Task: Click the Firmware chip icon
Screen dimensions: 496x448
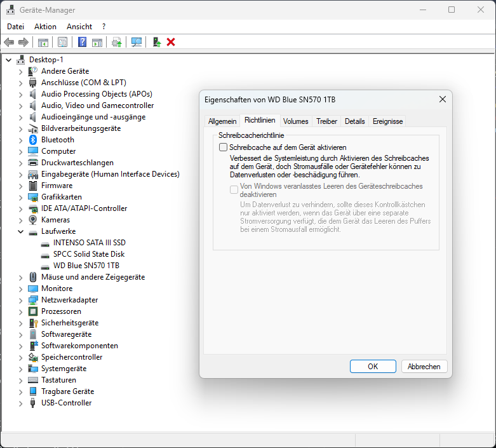Action: pyautogui.click(x=33, y=186)
